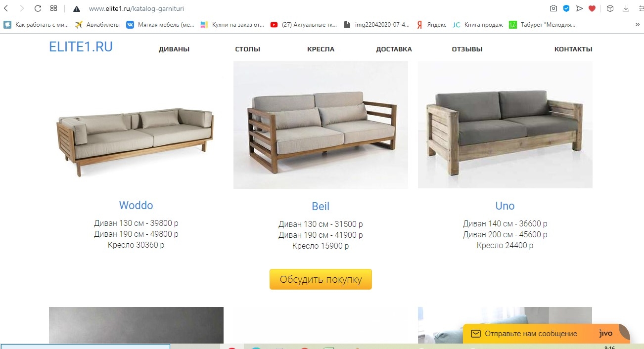Open the ДОСТАВКА page
The height and width of the screenshot is (349, 644).
[394, 49]
